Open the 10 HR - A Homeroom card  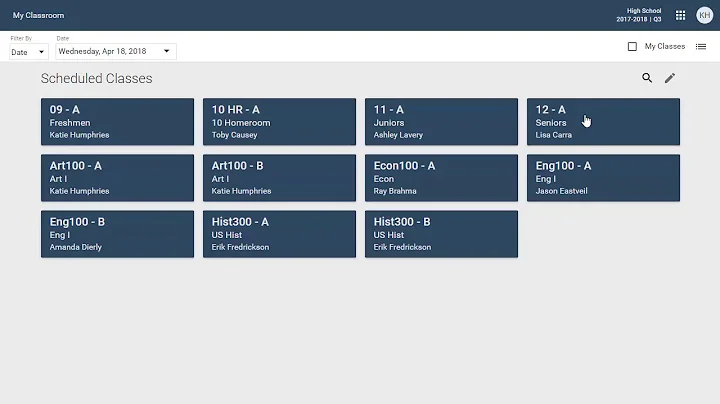279,122
